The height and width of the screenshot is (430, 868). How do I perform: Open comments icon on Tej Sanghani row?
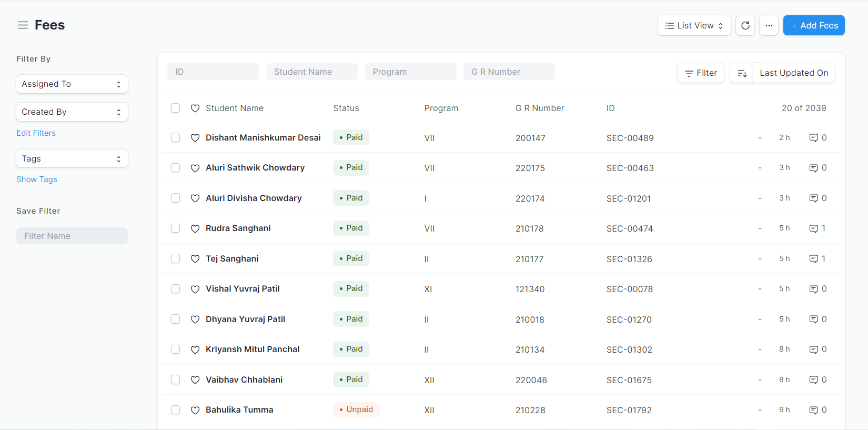tap(813, 259)
